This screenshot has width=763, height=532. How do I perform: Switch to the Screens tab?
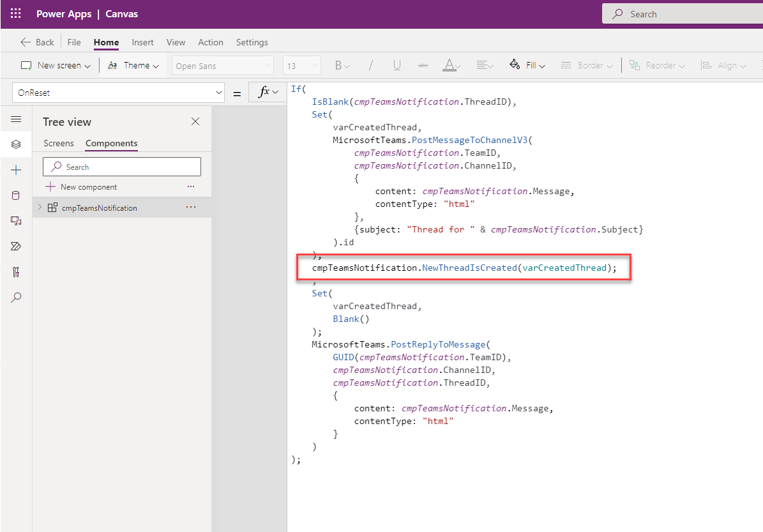[59, 143]
